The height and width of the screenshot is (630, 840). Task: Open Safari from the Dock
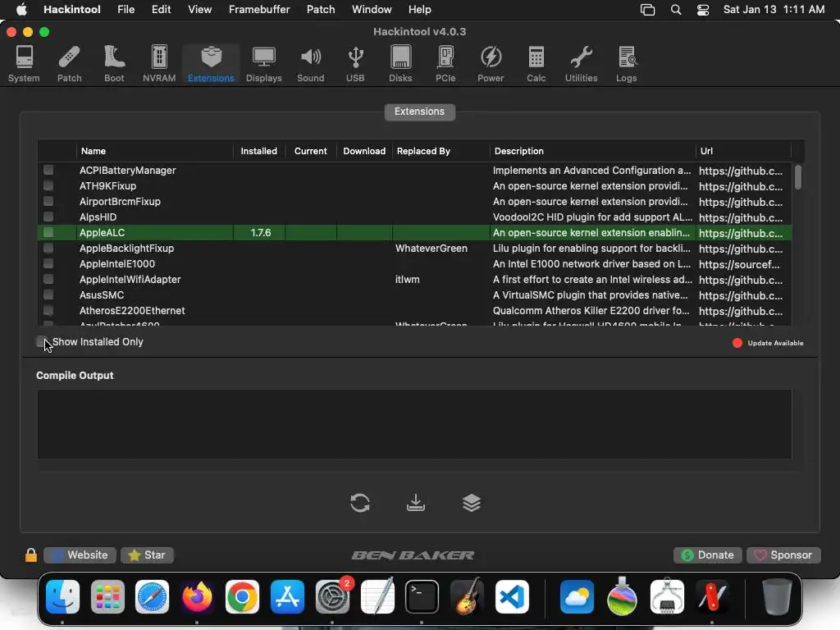[x=152, y=597]
